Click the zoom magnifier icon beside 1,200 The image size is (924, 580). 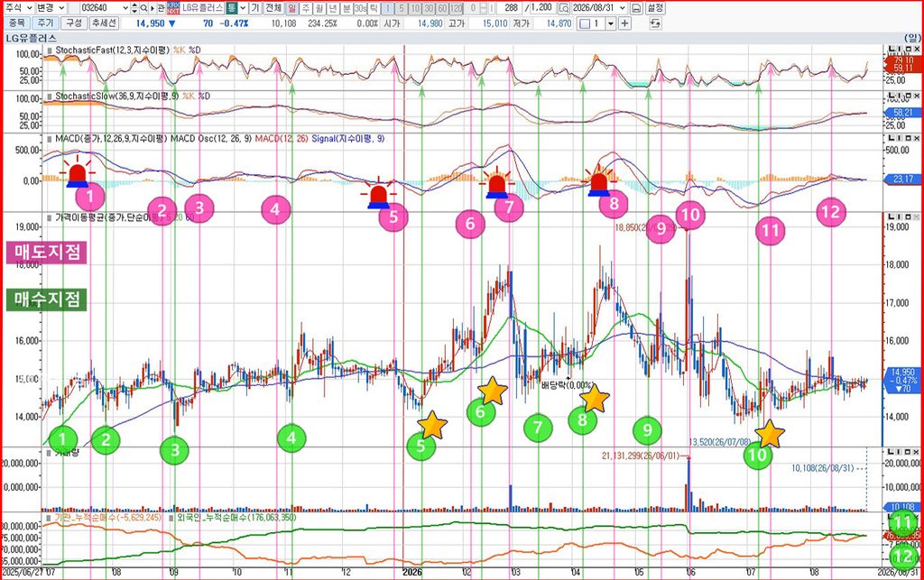coord(565,8)
